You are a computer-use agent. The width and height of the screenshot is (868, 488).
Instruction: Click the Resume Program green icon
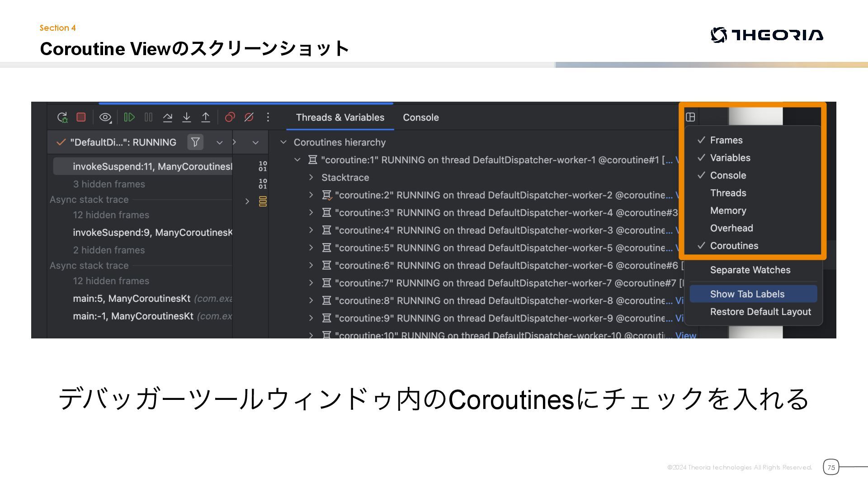point(129,117)
